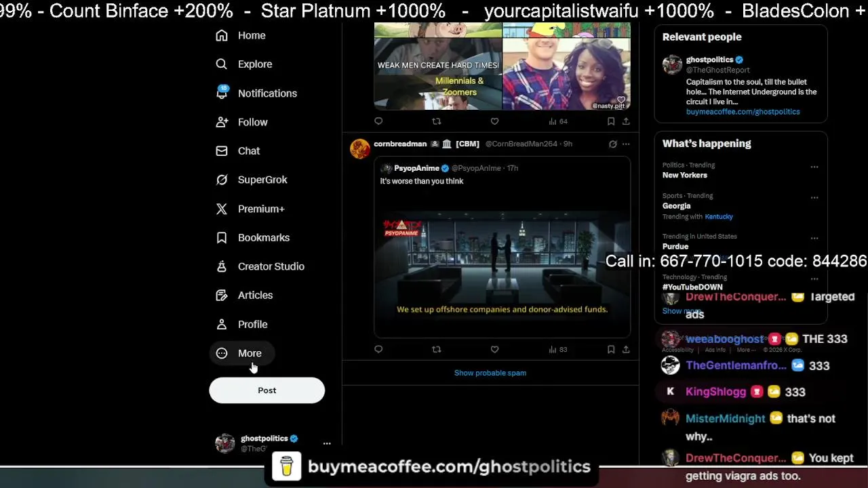View analytics showing 83 views

coord(558,349)
